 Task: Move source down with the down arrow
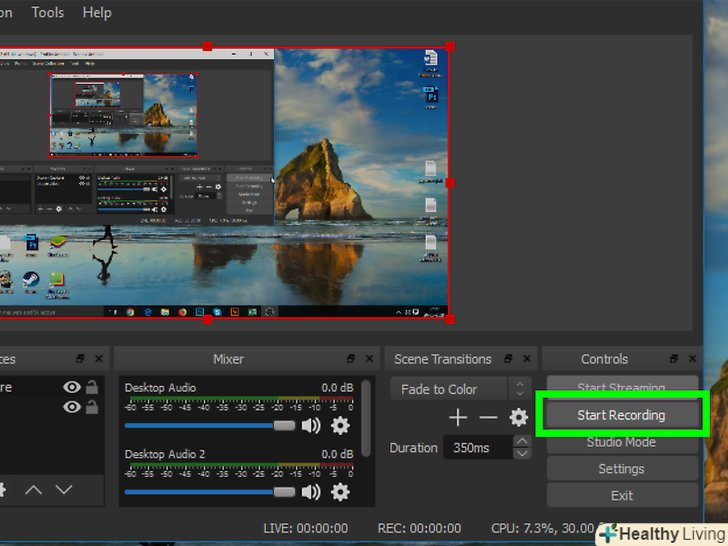(x=64, y=489)
